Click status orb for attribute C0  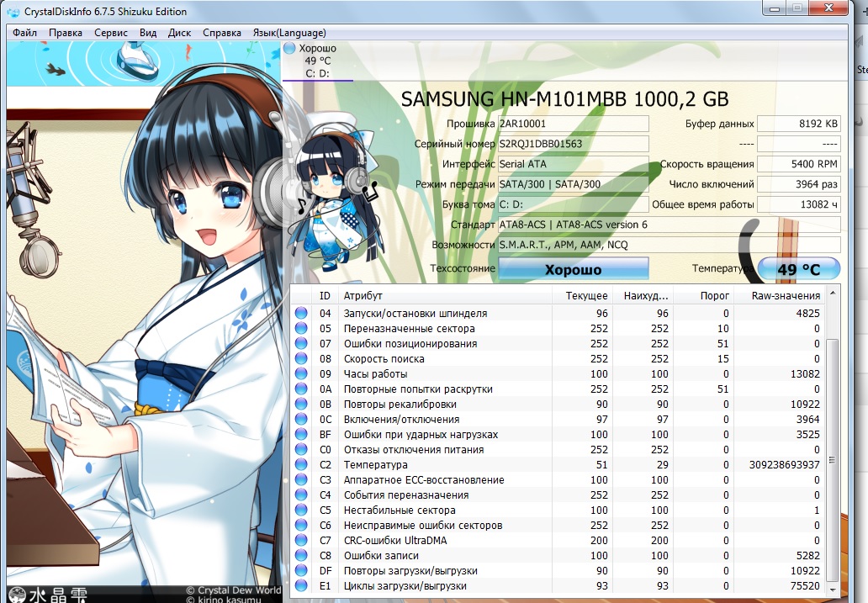tap(301, 450)
